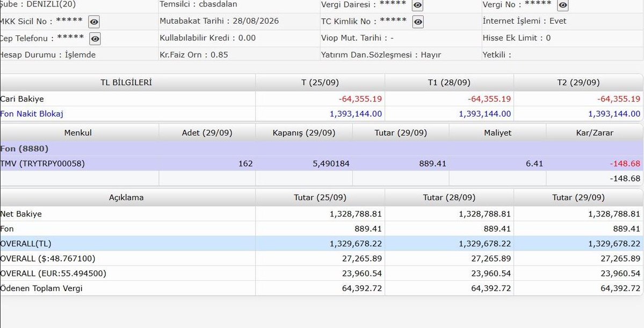The width and height of the screenshot is (644, 328).
Task: Click OVERALL(TL) Tutar (29/09) value 1,329,678.22
Action: [614, 244]
